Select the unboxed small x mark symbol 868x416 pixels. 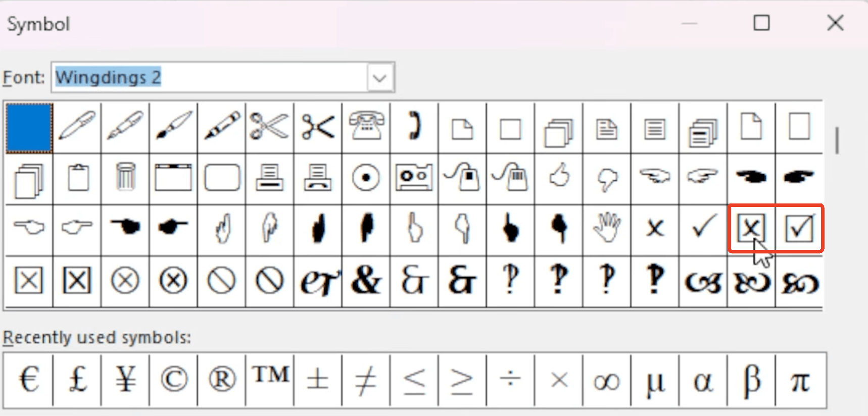pyautogui.click(x=655, y=229)
